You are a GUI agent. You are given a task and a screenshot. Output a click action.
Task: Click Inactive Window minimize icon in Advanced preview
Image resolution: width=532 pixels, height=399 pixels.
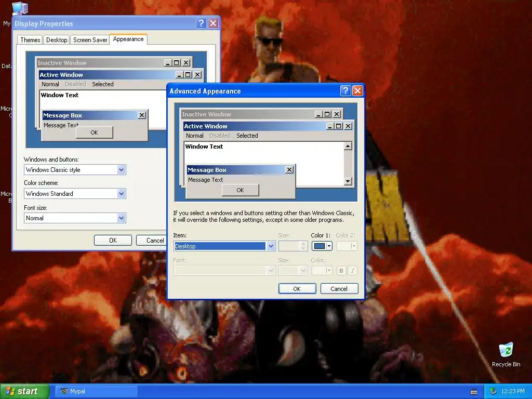[318, 114]
